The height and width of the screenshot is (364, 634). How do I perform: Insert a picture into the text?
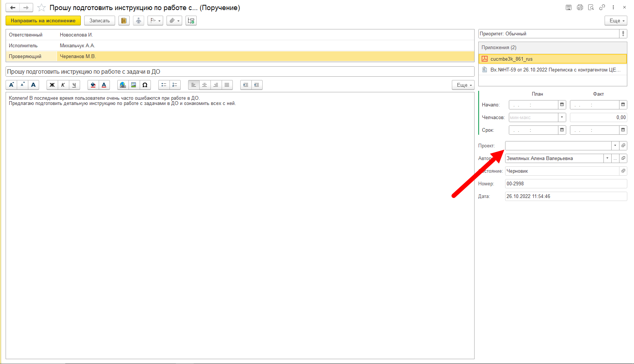pos(134,85)
